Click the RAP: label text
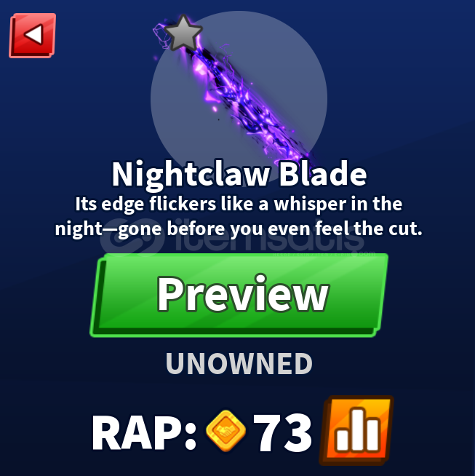Image resolution: width=475 pixels, height=476 pixels. point(144,432)
